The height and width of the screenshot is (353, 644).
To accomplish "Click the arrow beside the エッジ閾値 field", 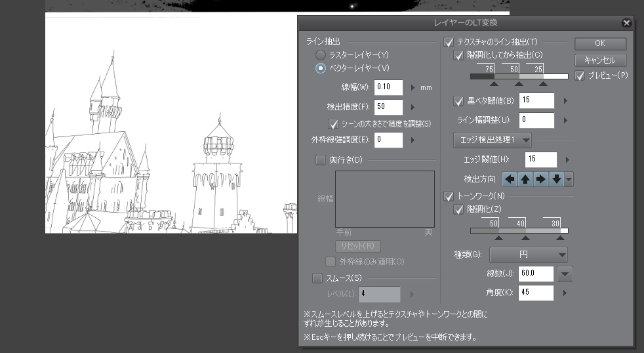I will 567,159.
